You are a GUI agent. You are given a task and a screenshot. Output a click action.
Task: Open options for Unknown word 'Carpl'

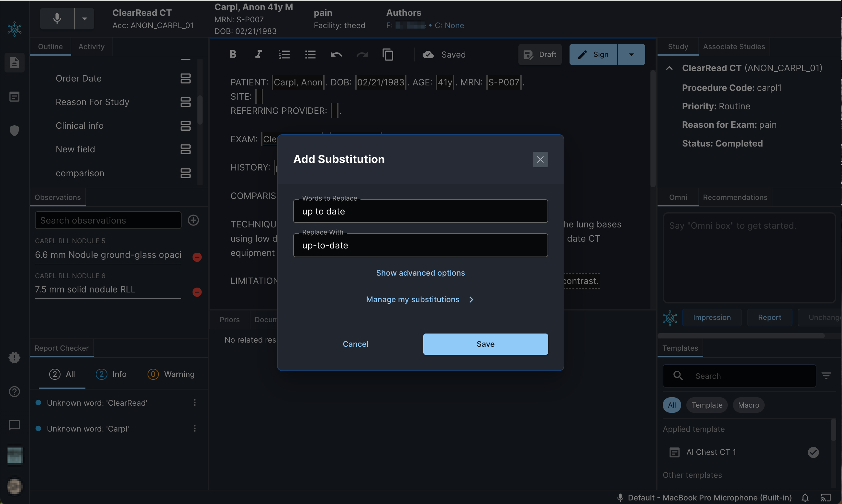[x=194, y=428]
